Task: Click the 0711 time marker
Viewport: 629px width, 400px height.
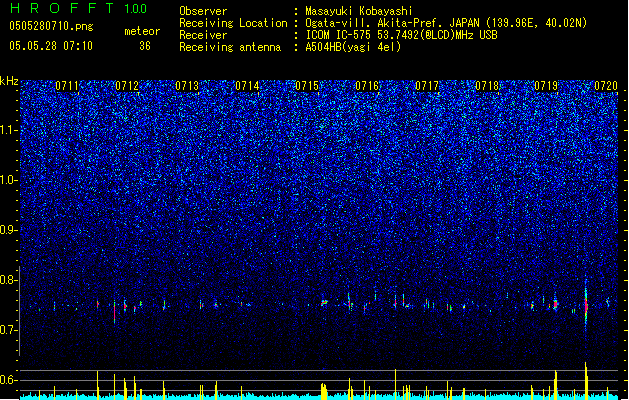Action: 67,86
